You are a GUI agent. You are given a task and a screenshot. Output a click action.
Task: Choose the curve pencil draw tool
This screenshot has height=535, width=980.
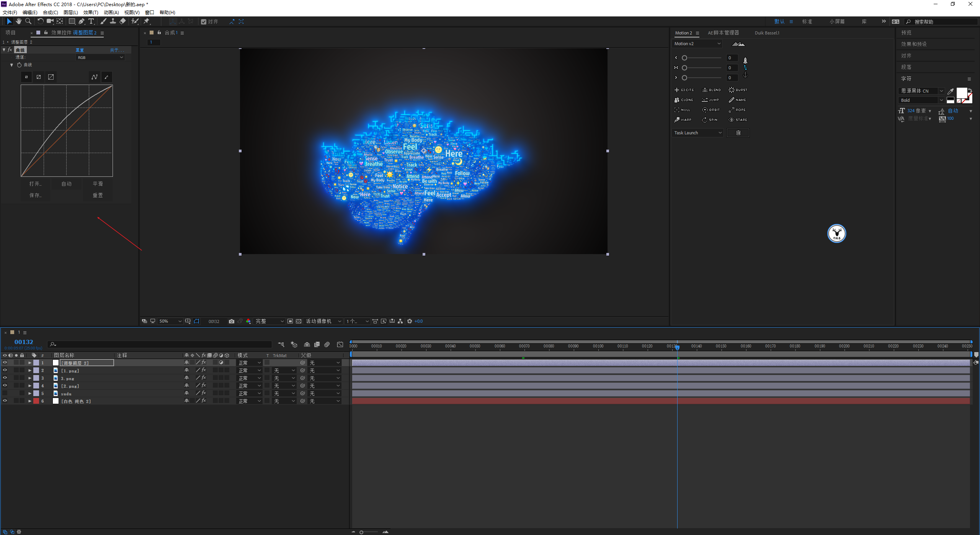pos(106,77)
